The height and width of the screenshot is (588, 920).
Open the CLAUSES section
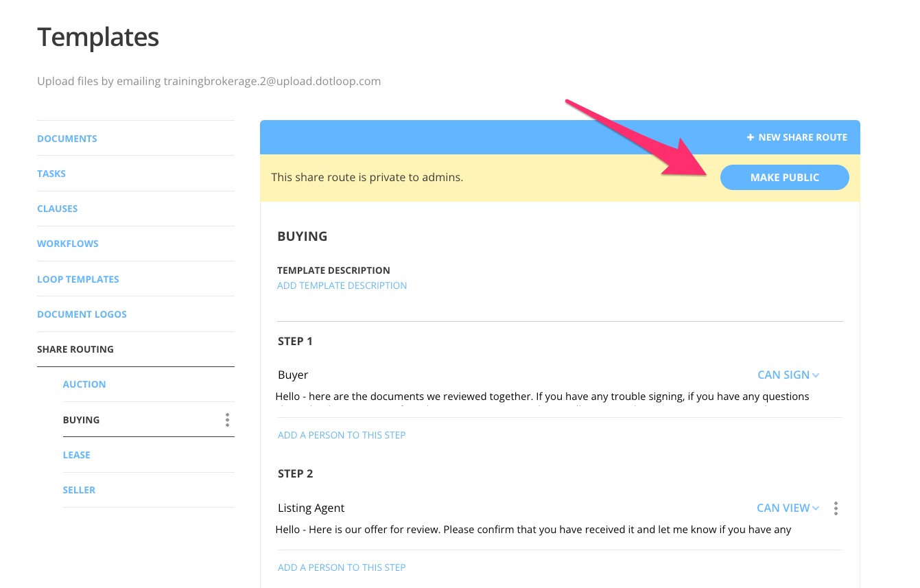coord(57,208)
